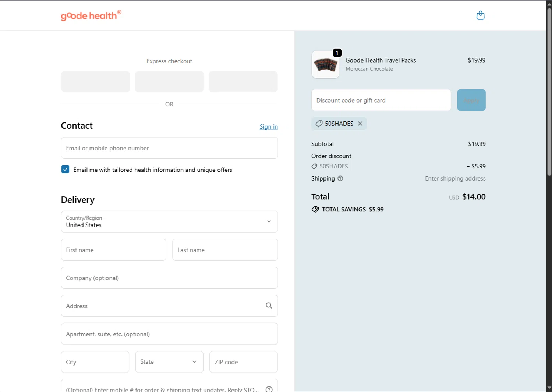Screen dimensions: 552x392
Task: Focus the ZIP code field
Action: pyautogui.click(x=243, y=362)
